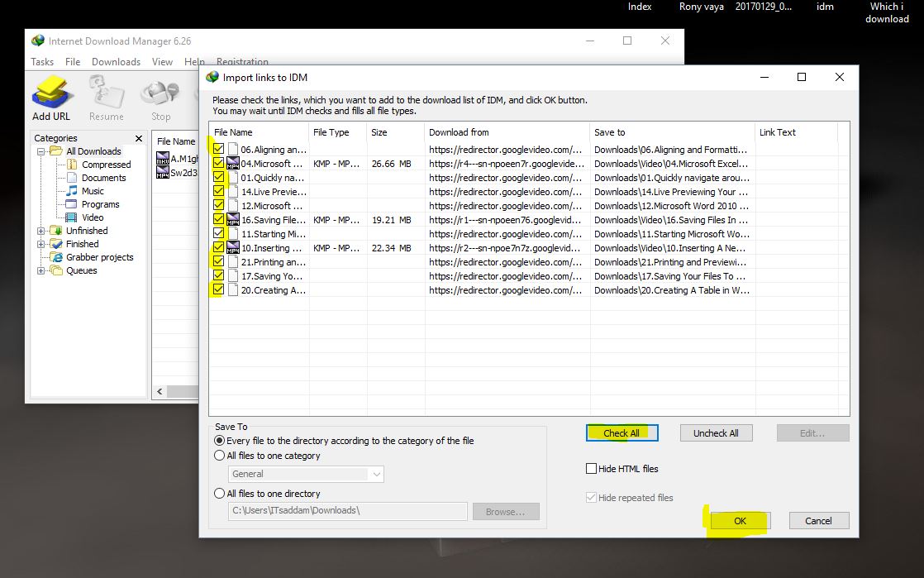This screenshot has width=924, height=578.
Task: Open the Grabber projects item
Action: pos(99,257)
